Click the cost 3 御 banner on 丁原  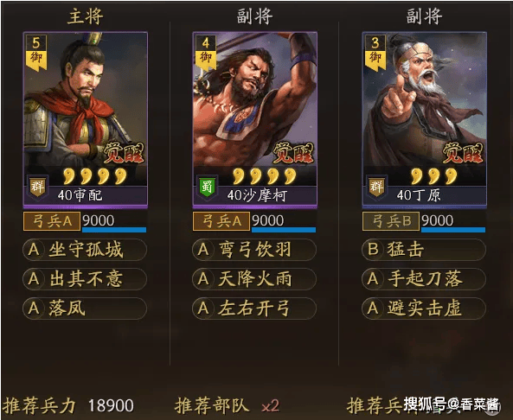point(375,53)
